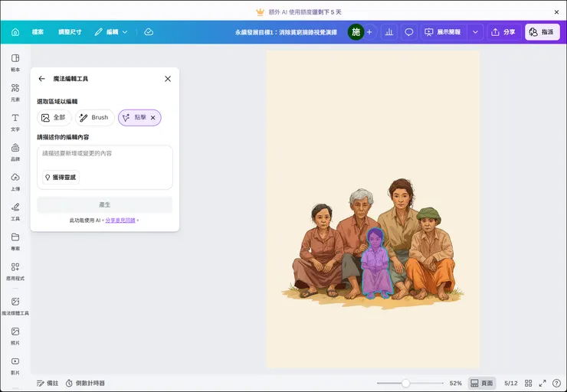Viewport: 567px width, 392px height.
Task: Start 展示簡報 presentation
Action: 444,32
